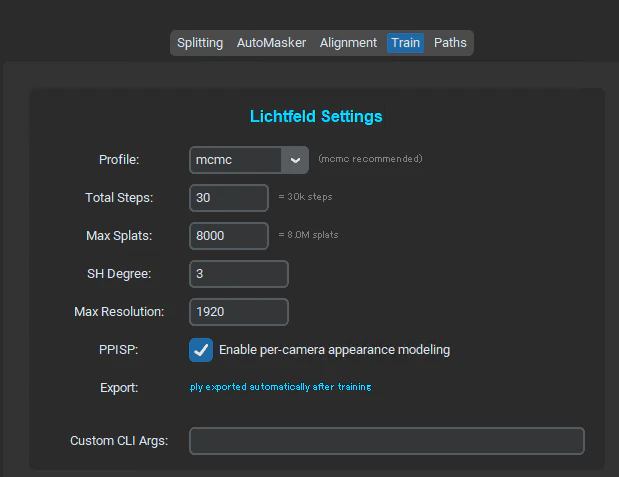Disable the PPISP appearance modeling checkbox
The width and height of the screenshot is (619, 477).
[x=201, y=350]
